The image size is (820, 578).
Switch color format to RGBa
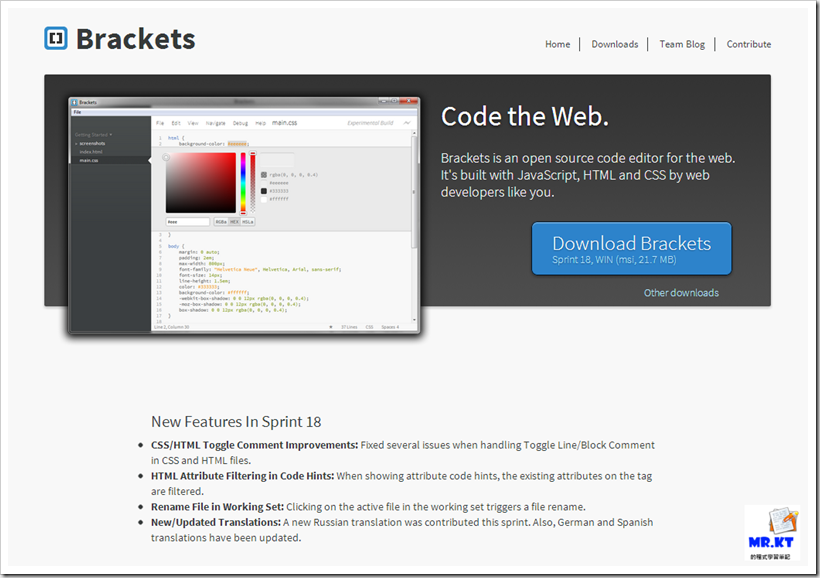pos(221,222)
